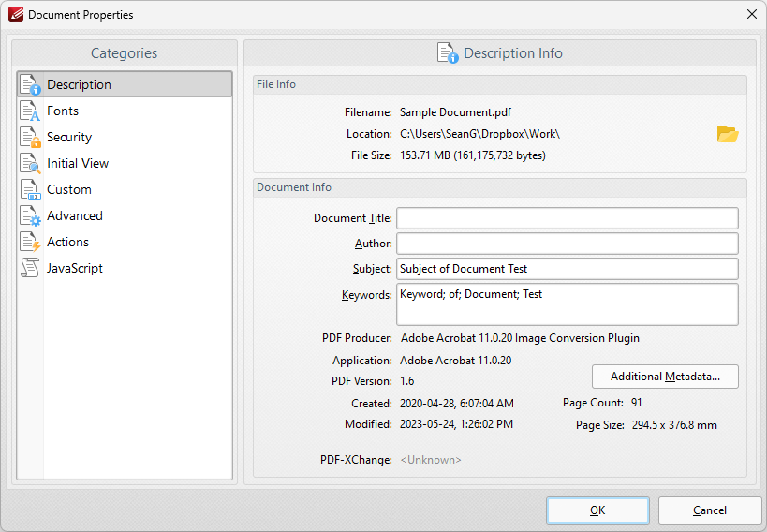Click the Fonts category icon
The image size is (767, 532).
pyautogui.click(x=30, y=111)
